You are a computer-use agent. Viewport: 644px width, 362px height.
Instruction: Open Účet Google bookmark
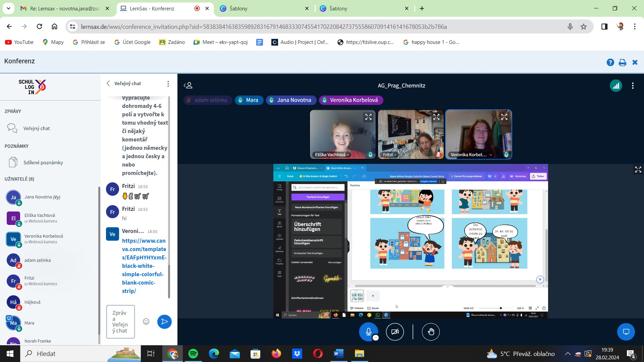(x=132, y=42)
